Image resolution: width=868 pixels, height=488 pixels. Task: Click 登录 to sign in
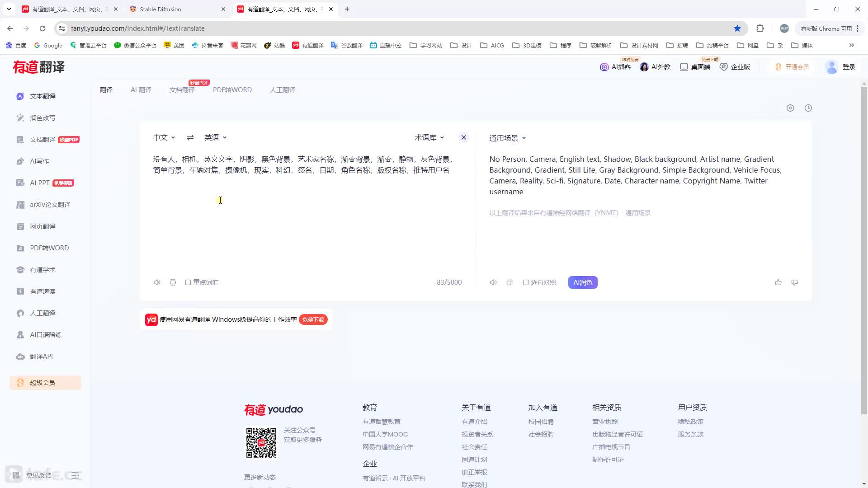coord(849,67)
